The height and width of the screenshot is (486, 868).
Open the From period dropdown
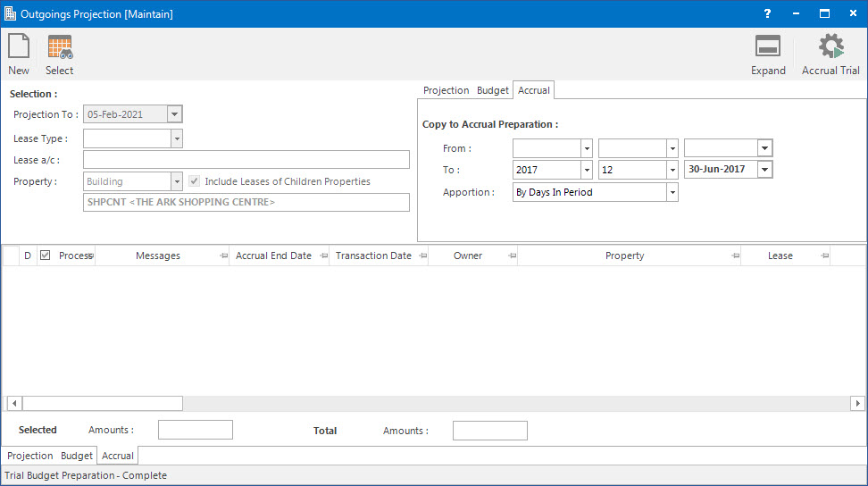click(672, 148)
